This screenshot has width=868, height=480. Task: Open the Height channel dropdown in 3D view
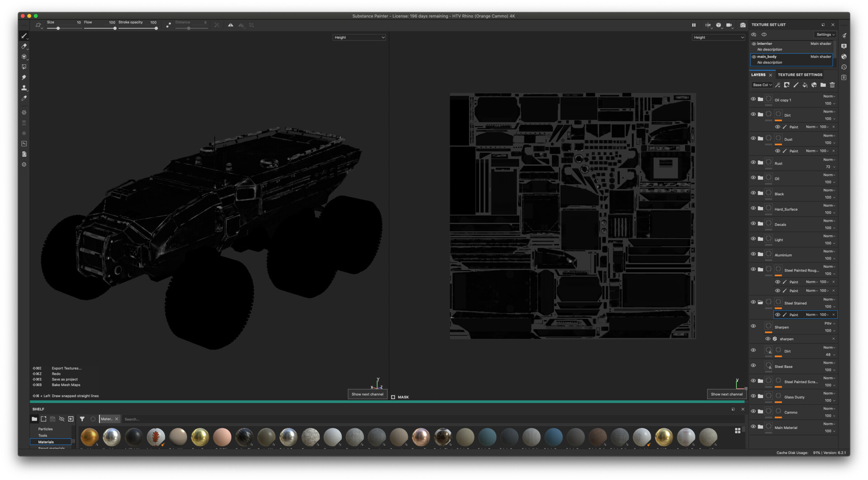359,38
